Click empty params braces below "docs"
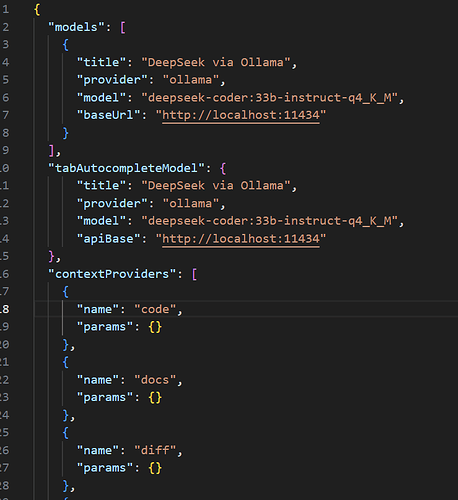458x500 pixels. coord(155,398)
